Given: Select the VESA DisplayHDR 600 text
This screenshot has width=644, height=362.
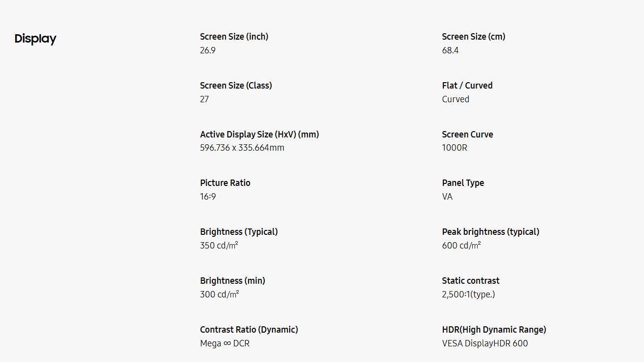Looking at the screenshot, I should click(x=484, y=343).
